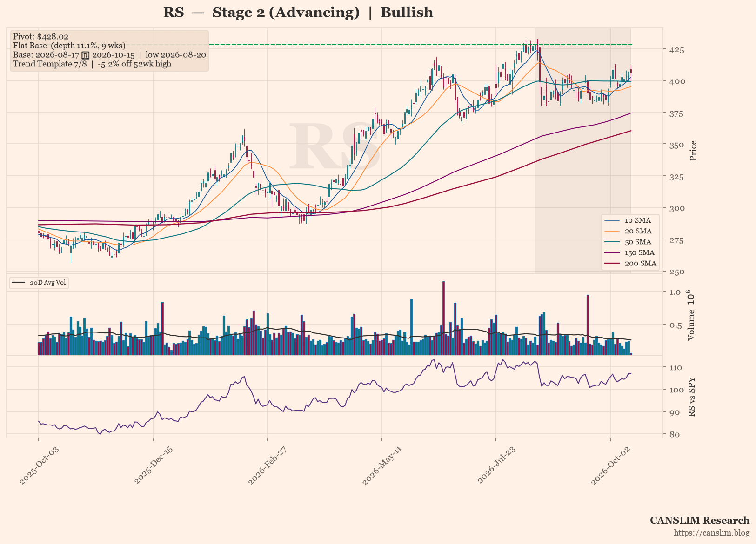Click the 90 RS axis tick

pyautogui.click(x=674, y=412)
